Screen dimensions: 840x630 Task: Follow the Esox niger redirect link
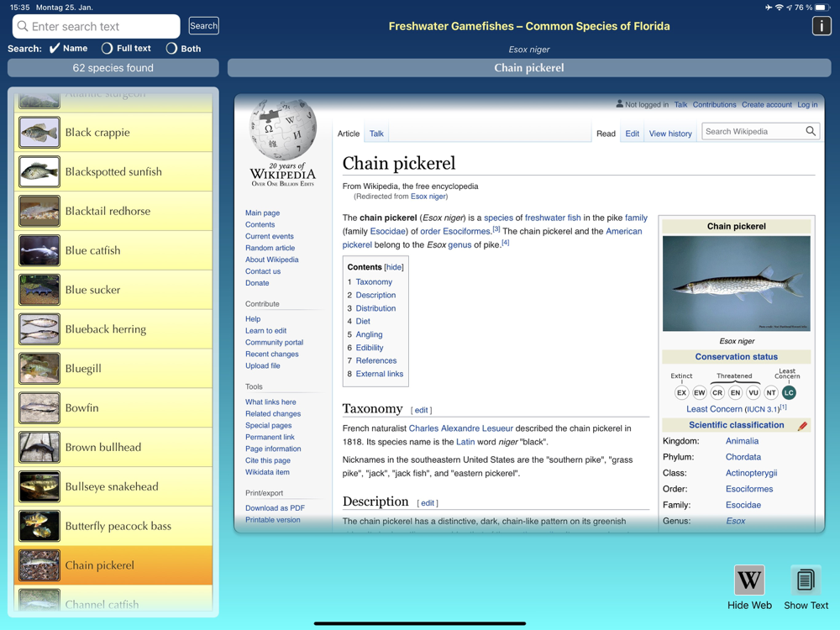tap(428, 197)
